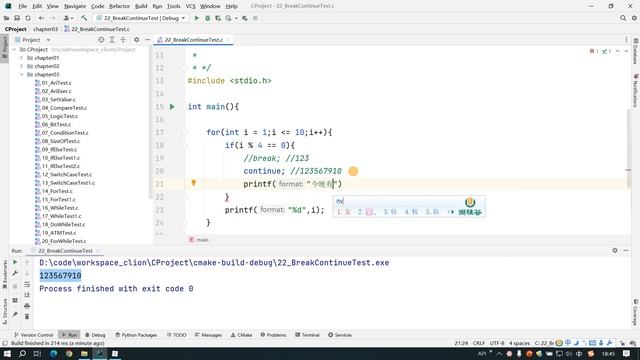The image size is (640, 360).
Task: Change the CRLF line separator
Action: (x=478, y=343)
